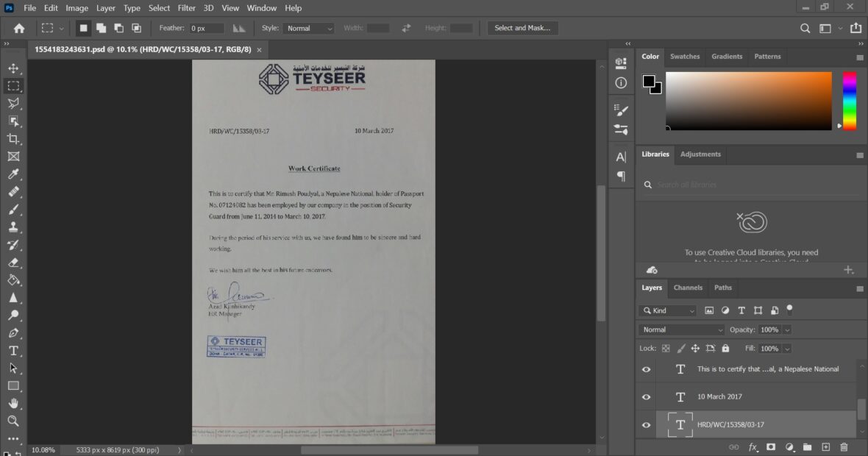Click the Feather value input field
Image resolution: width=868 pixels, height=456 pixels.
click(206, 28)
